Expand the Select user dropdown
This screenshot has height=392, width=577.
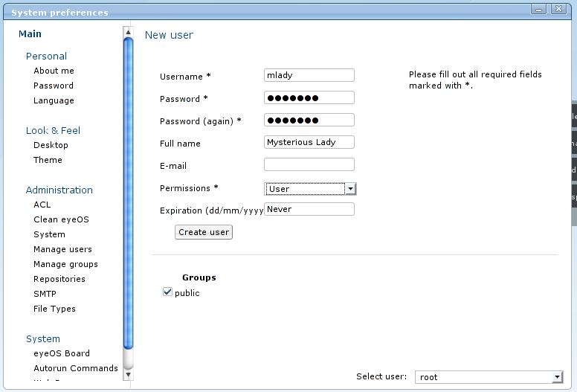pyautogui.click(x=489, y=377)
